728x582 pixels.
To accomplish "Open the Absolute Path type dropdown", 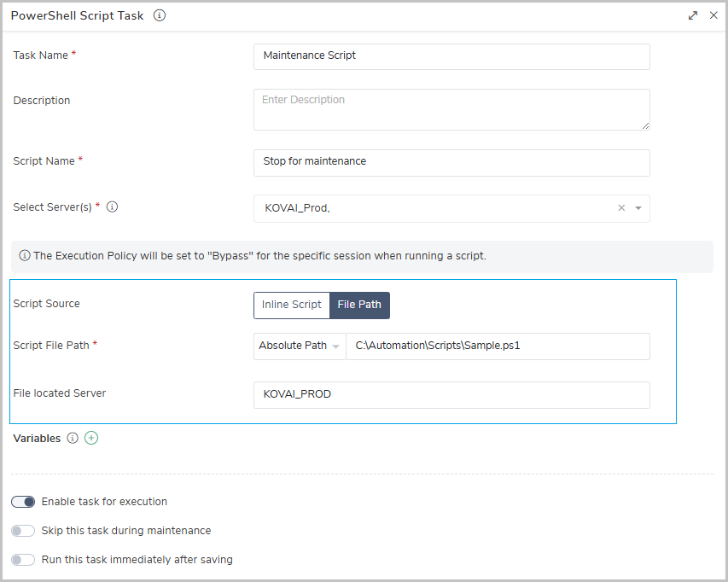I will [300, 346].
